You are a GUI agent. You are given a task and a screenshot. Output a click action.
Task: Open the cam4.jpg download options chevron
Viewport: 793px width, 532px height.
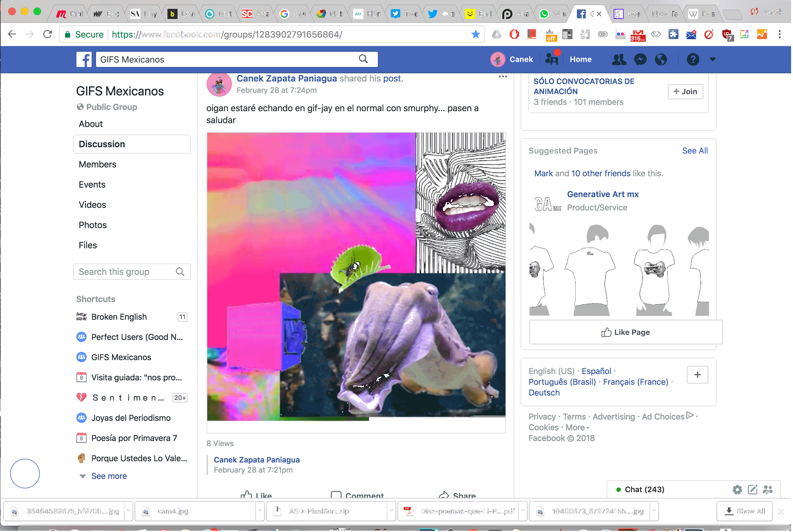click(260, 511)
